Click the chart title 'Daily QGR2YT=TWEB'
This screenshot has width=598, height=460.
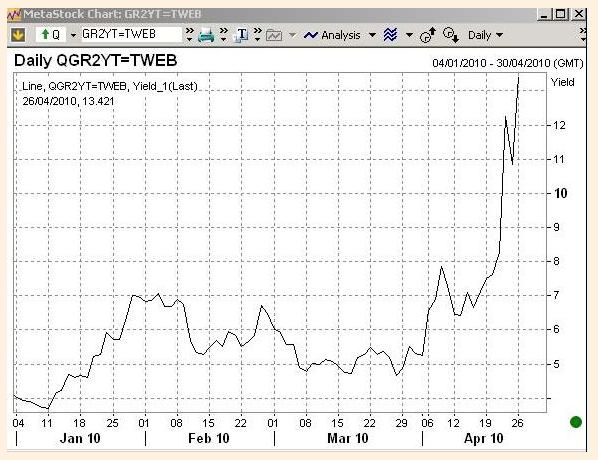[x=95, y=61]
